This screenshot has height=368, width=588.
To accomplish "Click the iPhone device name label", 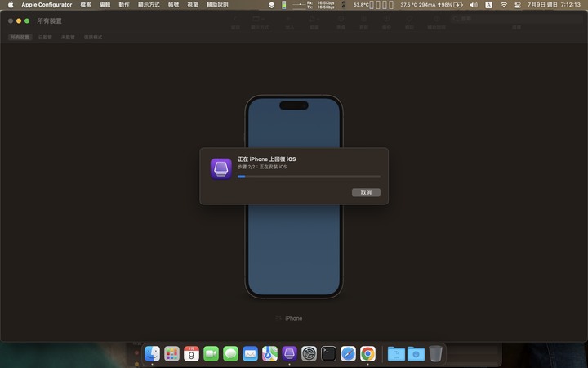I will 294,318.
